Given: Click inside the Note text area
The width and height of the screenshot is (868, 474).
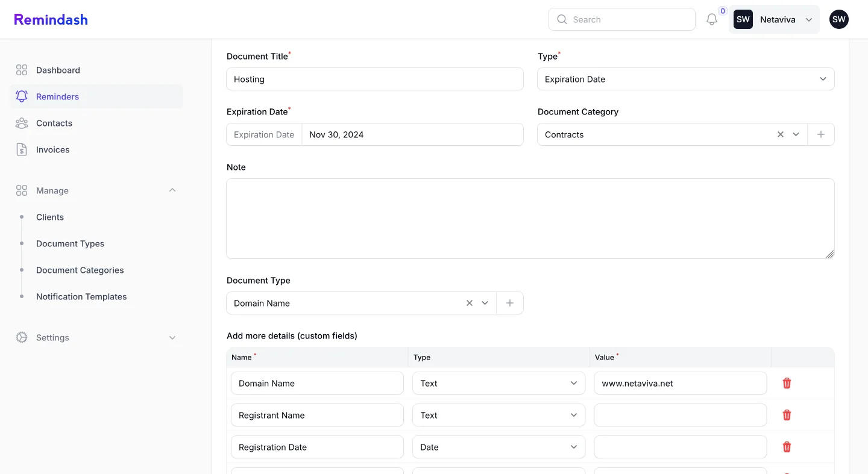Looking at the screenshot, I should pyautogui.click(x=530, y=219).
